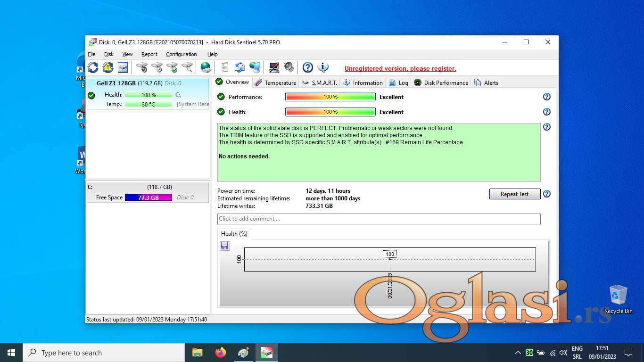
Task: Open help with the question mark toolbar icon
Action: point(307,67)
